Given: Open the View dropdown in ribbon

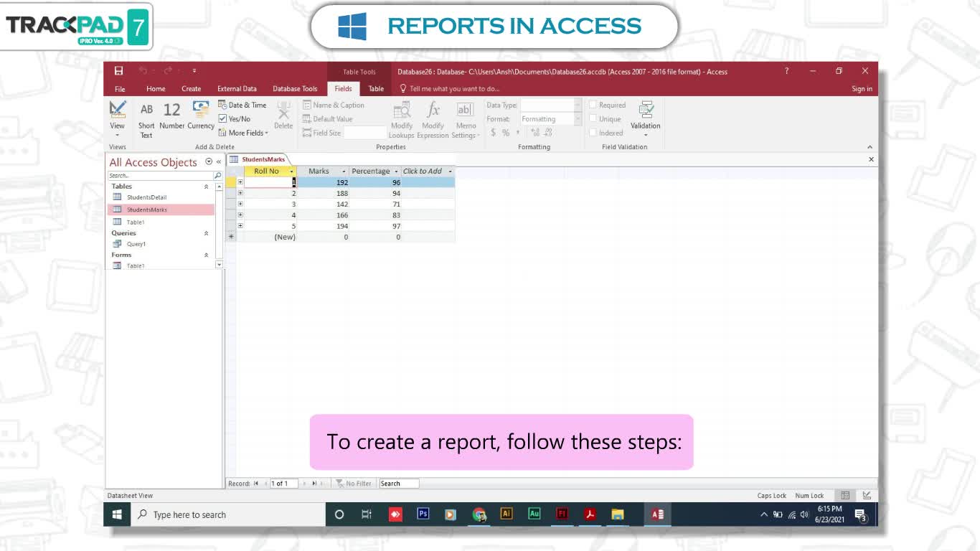Looking at the screenshot, I should tap(117, 120).
